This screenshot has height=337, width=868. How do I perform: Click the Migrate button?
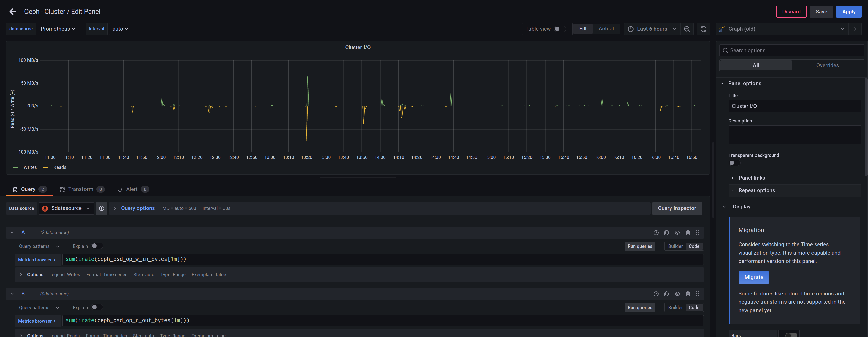754,277
